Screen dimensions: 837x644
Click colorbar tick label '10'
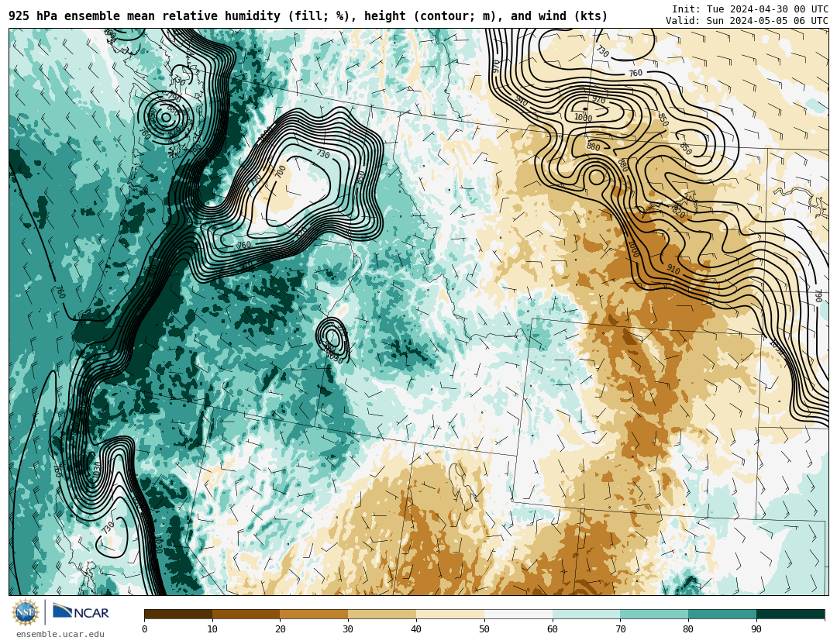coord(212,629)
